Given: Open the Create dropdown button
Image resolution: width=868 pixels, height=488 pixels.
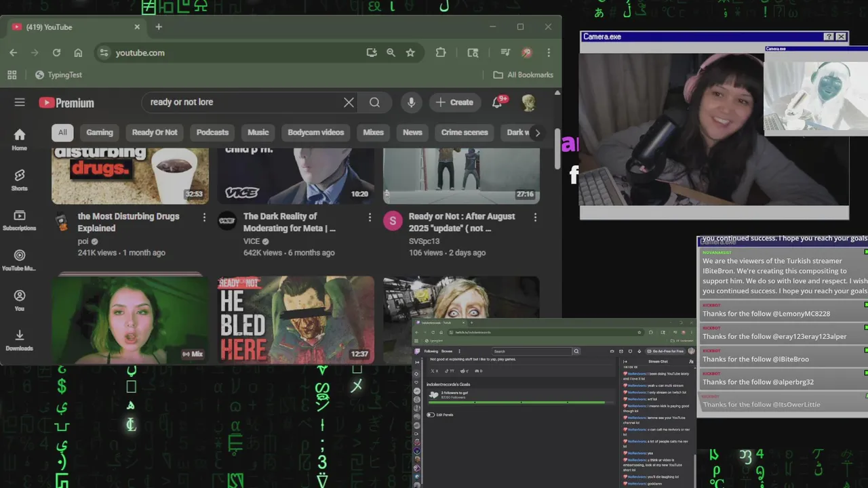Looking at the screenshot, I should 454,102.
